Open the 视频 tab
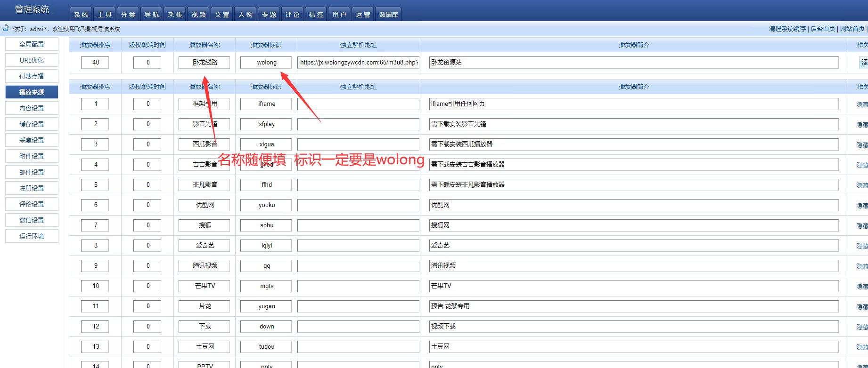This screenshot has width=868, height=368. [x=198, y=15]
